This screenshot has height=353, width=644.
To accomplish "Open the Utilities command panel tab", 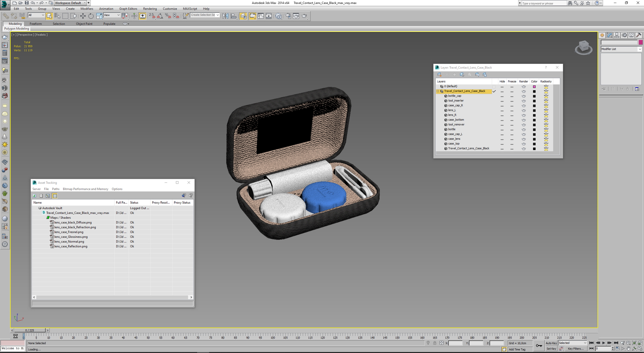I will point(639,35).
